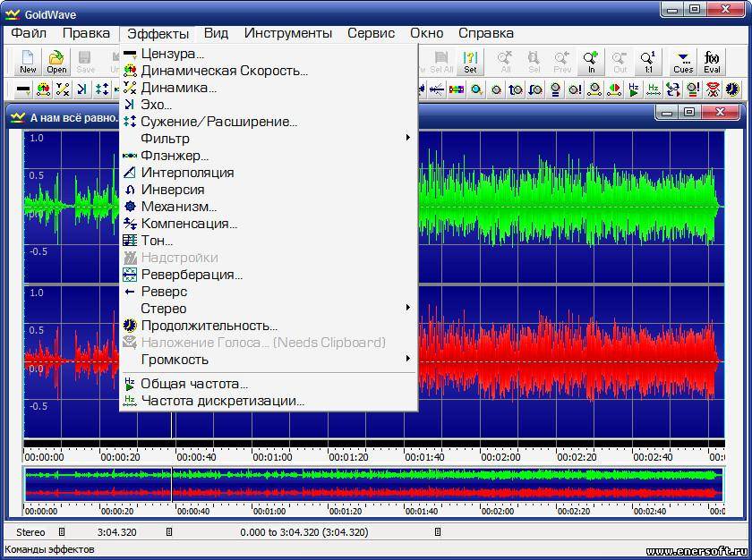
Task: Click the knob with blue equal bars icon
Action: point(555,89)
